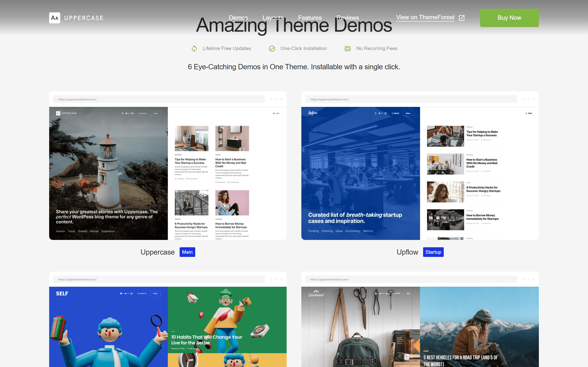The width and height of the screenshot is (588, 367).
Task: Open the MENU in the Uppercase demo header
Action: (x=155, y=113)
